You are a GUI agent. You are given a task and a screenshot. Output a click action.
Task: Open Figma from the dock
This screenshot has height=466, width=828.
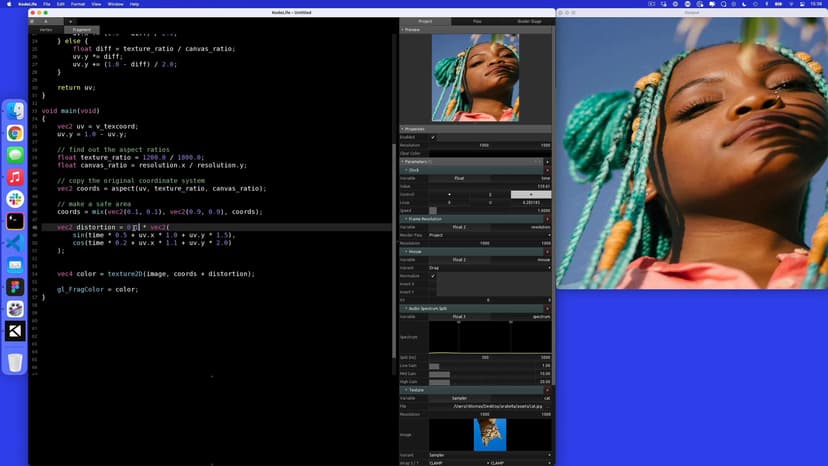(15, 287)
